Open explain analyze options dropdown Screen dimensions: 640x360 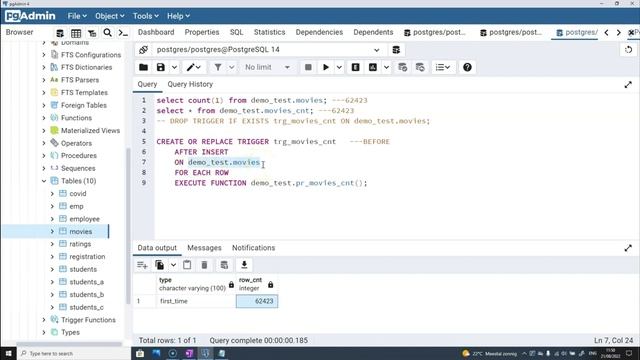coord(386,67)
